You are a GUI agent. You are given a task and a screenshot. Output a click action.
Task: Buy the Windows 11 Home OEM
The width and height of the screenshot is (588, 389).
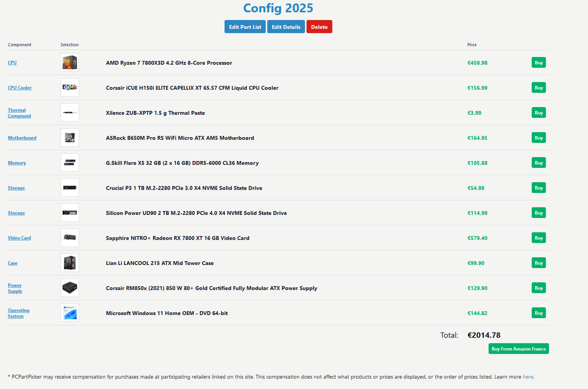click(538, 313)
